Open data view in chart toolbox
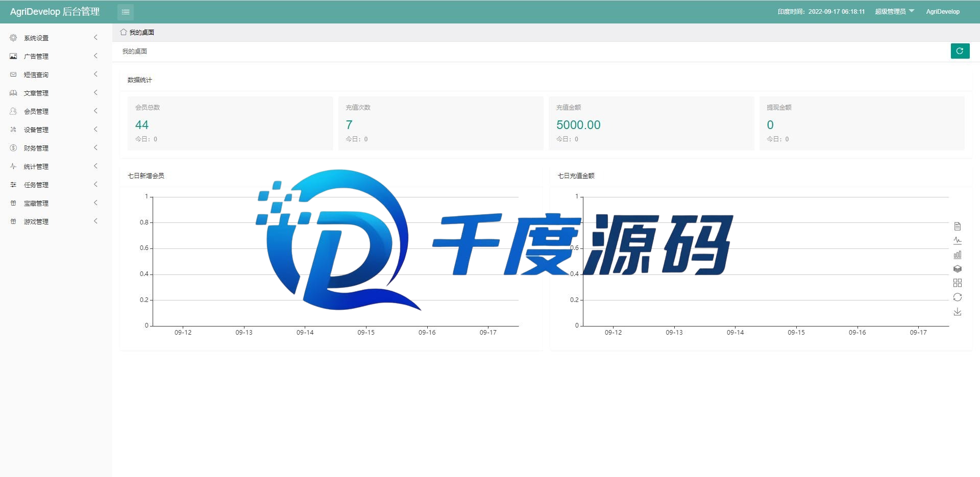 (x=958, y=226)
